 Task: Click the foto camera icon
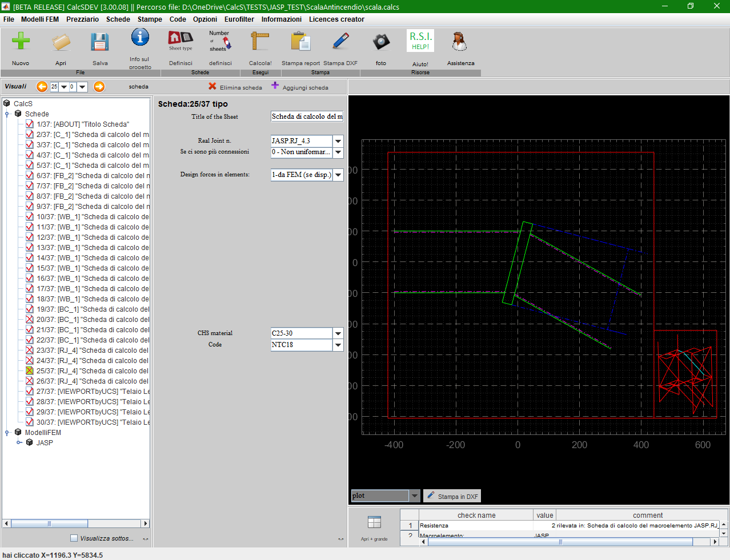(x=381, y=42)
